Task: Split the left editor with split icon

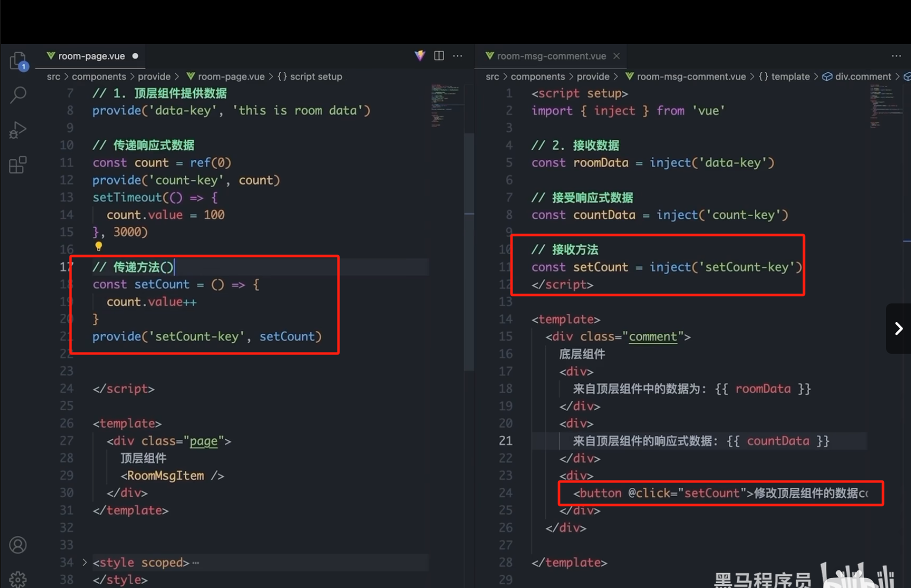Action: point(439,55)
